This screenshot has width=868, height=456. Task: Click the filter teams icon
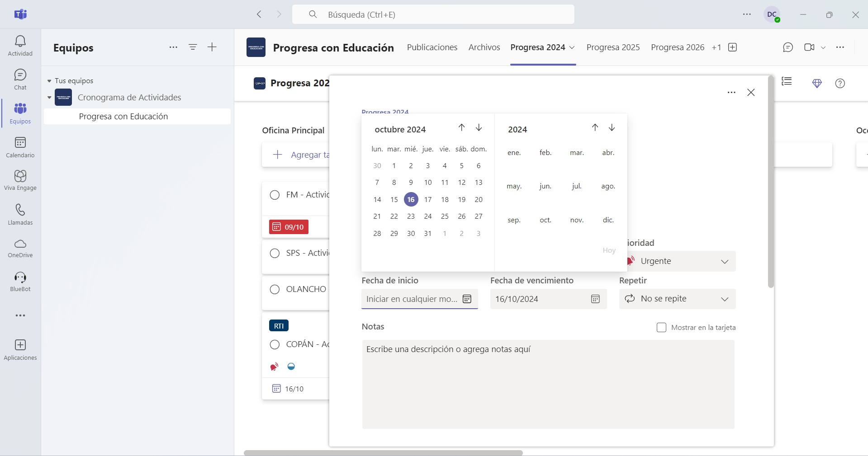[193, 47]
